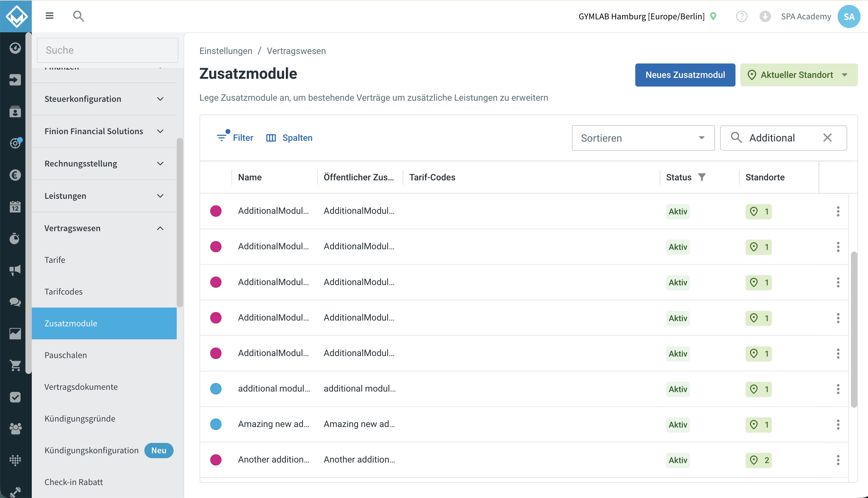868x498 pixels.
Task: Focus the Suche field in the settings sidebar
Action: 107,50
